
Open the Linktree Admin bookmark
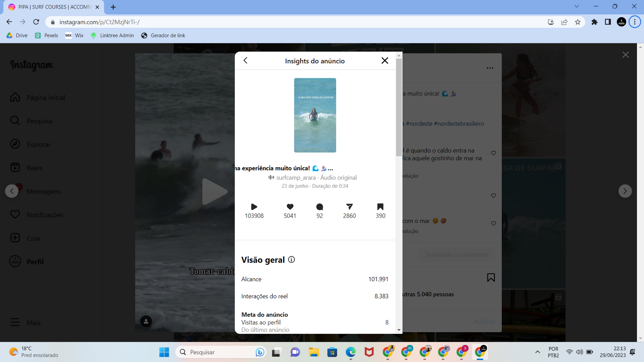112,36
